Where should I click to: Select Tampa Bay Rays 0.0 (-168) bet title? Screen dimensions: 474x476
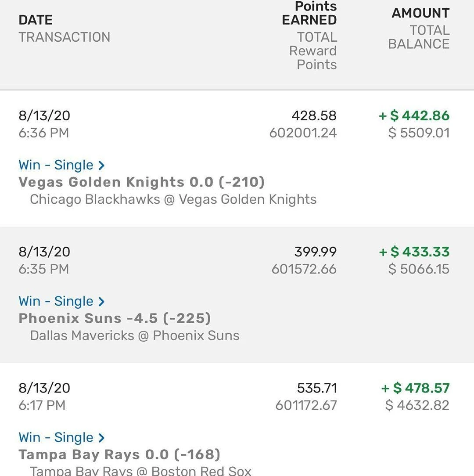pos(119,454)
